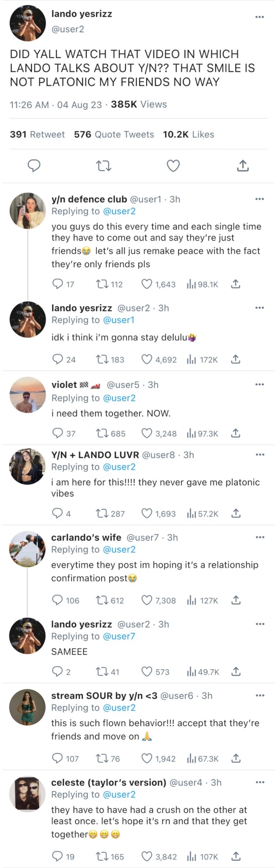Share the main tweet via upload icon

(x=243, y=166)
